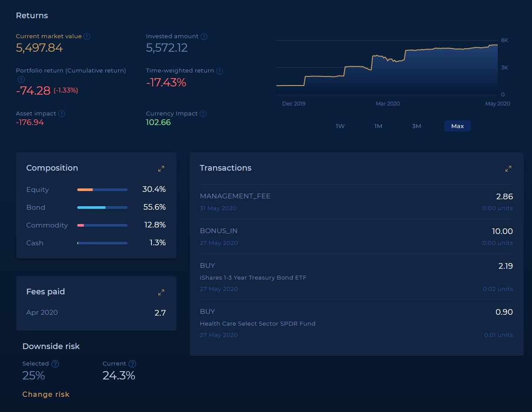Viewport: 532px width, 412px height.
Task: Open help icon beside Current market value
Action: click(87, 36)
